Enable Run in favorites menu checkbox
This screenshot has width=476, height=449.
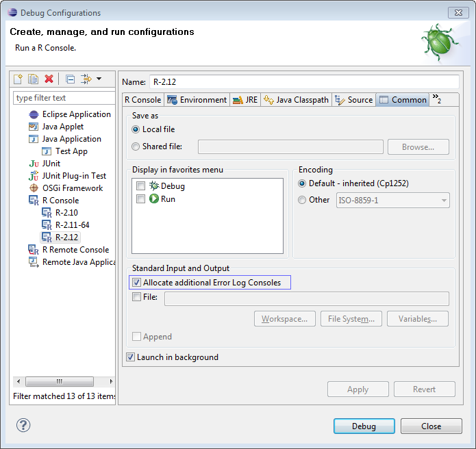click(x=141, y=199)
